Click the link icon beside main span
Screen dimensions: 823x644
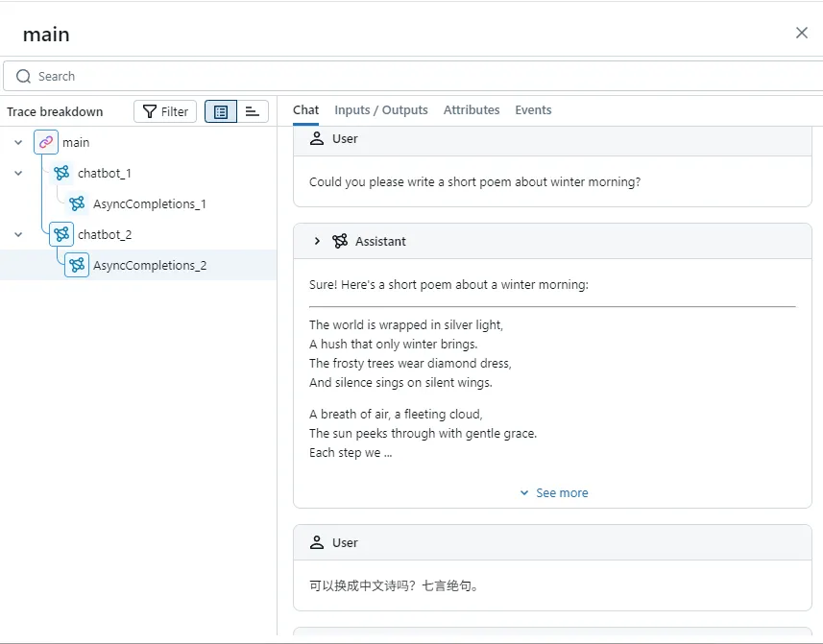click(x=46, y=142)
